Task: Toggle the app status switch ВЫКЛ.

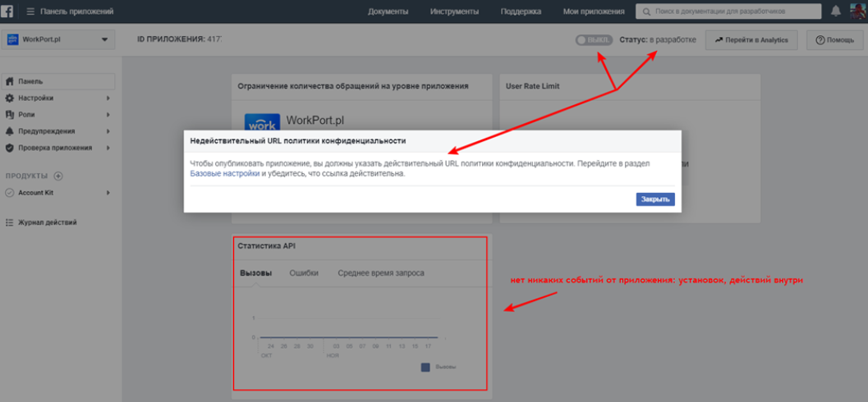Action: click(x=594, y=40)
